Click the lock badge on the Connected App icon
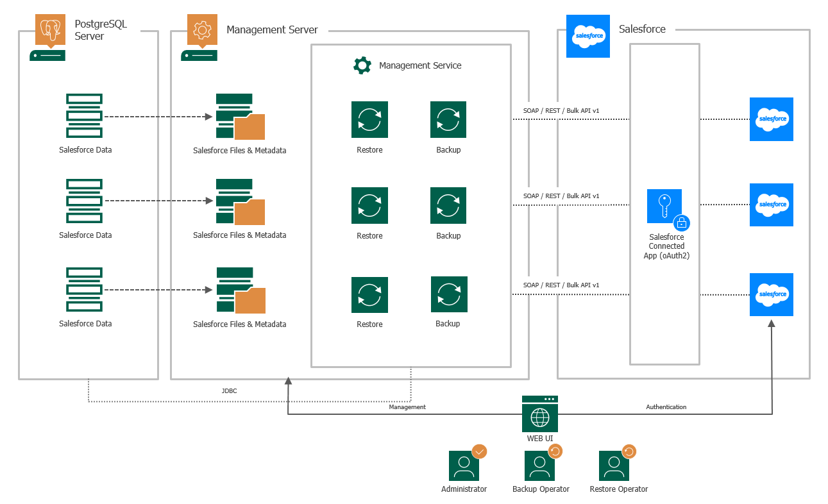 (x=680, y=223)
